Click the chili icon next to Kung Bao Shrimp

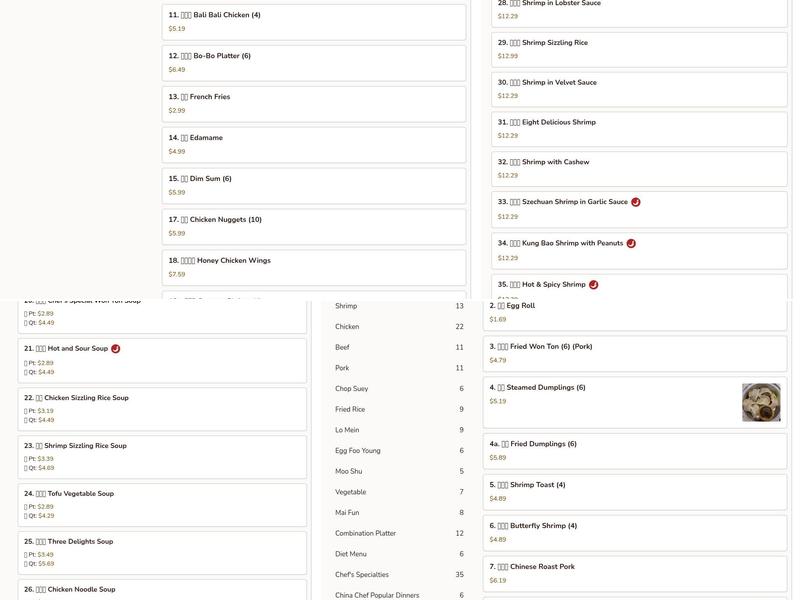pyautogui.click(x=631, y=243)
